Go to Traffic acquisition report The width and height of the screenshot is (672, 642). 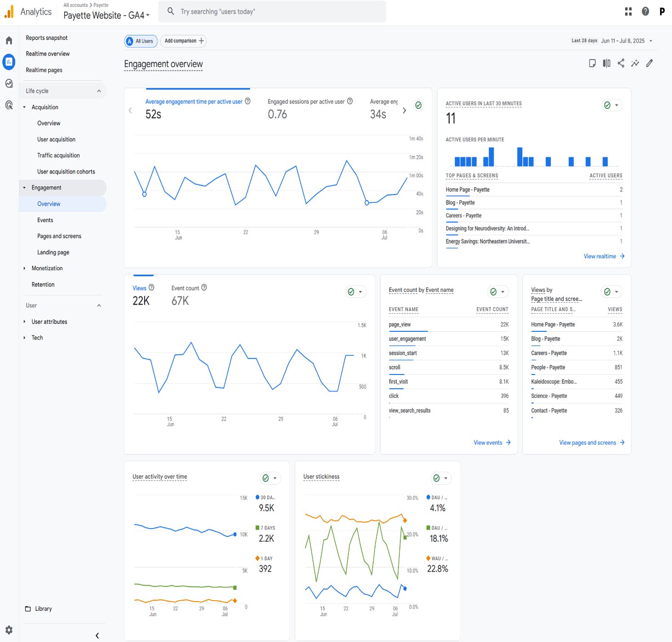tap(59, 155)
